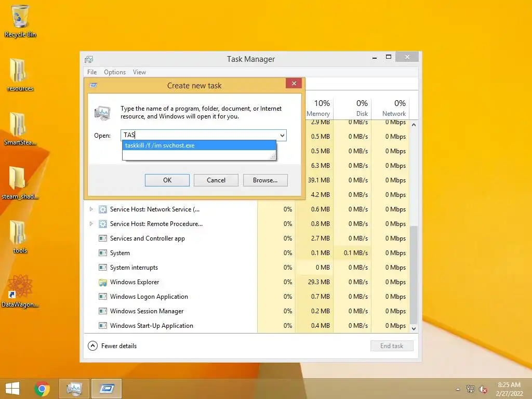Click the System interrupts process icon

point(102,268)
